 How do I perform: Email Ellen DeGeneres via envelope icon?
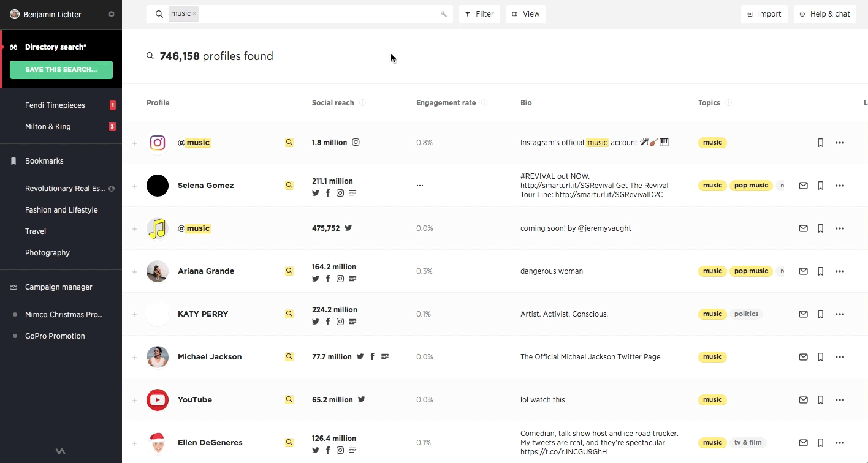click(803, 443)
